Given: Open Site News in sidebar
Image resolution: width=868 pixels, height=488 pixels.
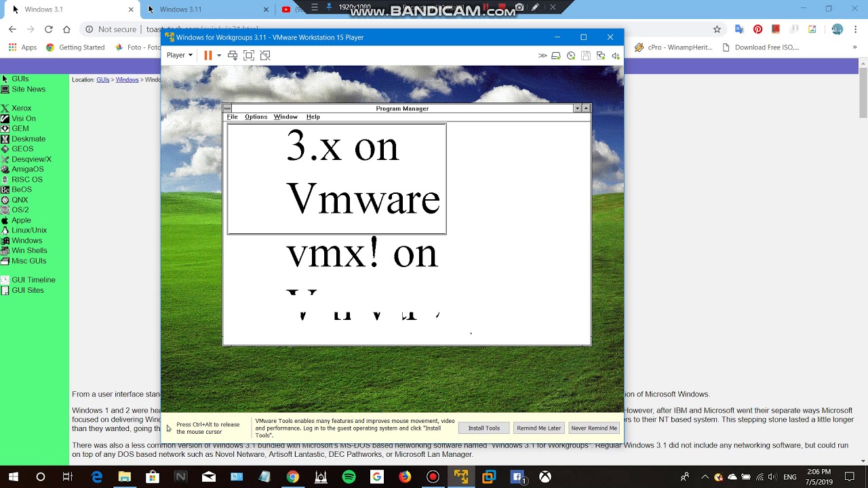Looking at the screenshot, I should [28, 89].
